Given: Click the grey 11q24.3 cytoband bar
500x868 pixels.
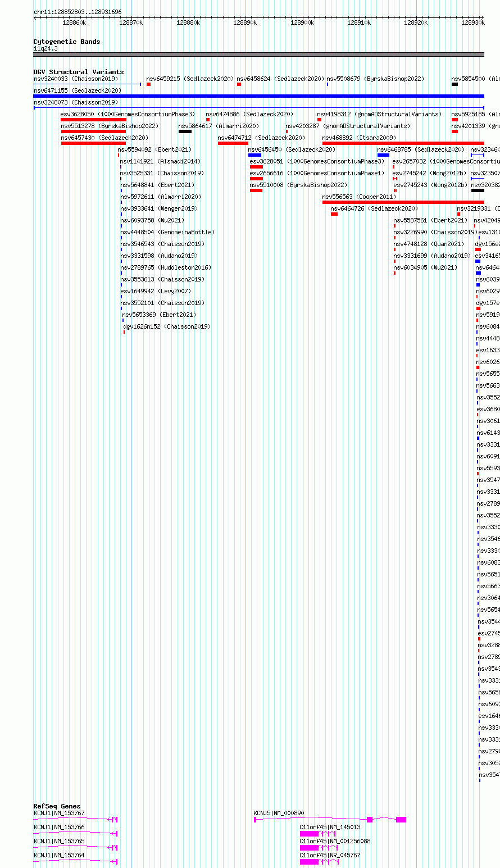Looking at the screenshot, I should point(259,54).
